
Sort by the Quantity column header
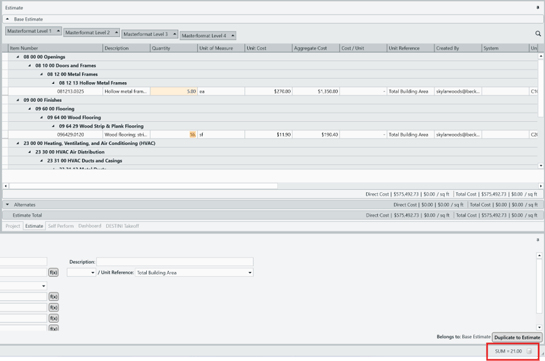pyautogui.click(x=174, y=48)
